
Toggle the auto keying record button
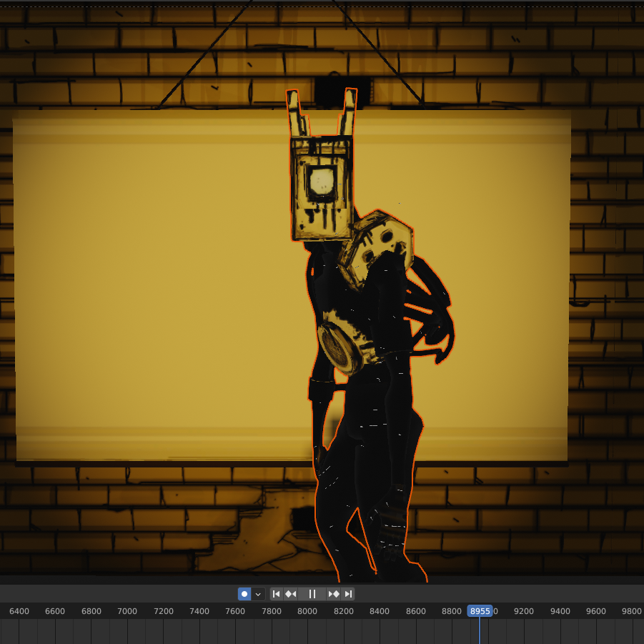click(x=244, y=594)
